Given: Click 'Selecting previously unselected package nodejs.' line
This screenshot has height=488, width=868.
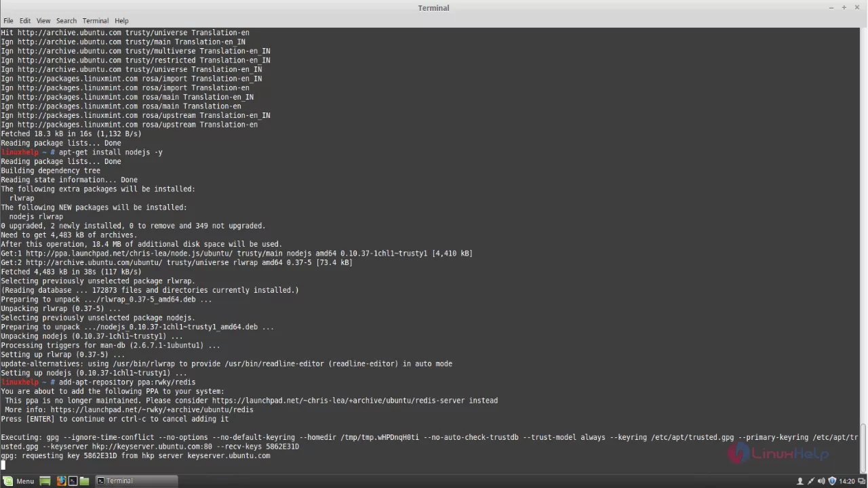Looking at the screenshot, I should tap(98, 318).
